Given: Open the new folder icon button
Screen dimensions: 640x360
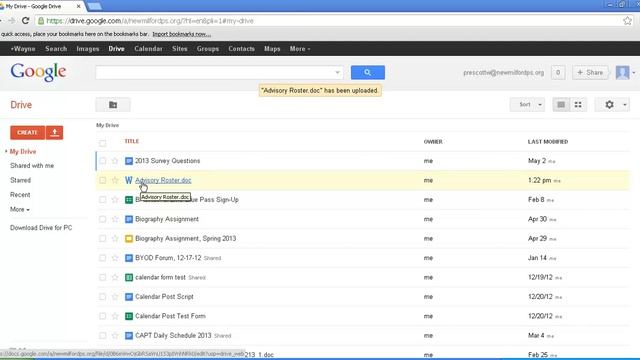Looking at the screenshot, I should click(x=113, y=105).
